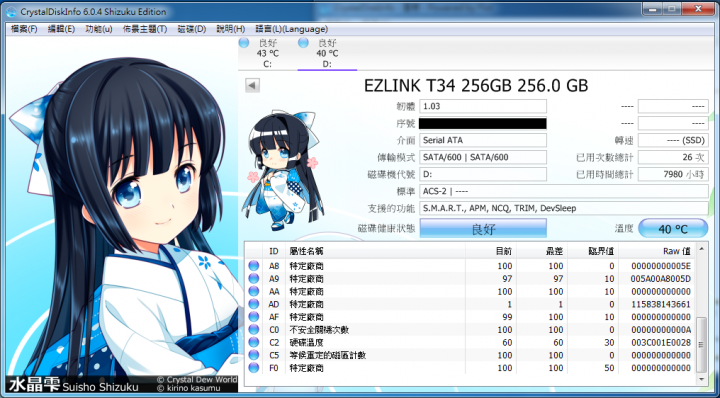Click the threshold value 30 in row C2
The image size is (720, 398).
(609, 342)
